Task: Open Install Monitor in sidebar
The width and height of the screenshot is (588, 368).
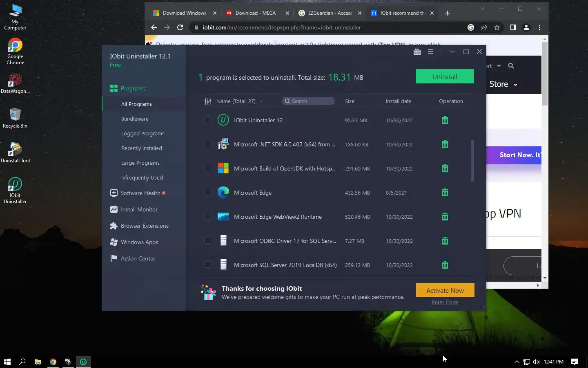Action: (139, 209)
